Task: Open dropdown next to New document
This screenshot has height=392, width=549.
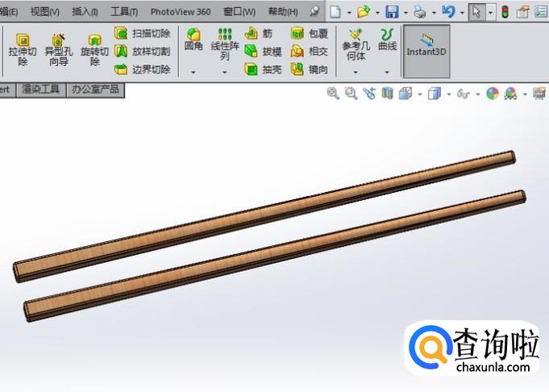Action: (x=349, y=13)
